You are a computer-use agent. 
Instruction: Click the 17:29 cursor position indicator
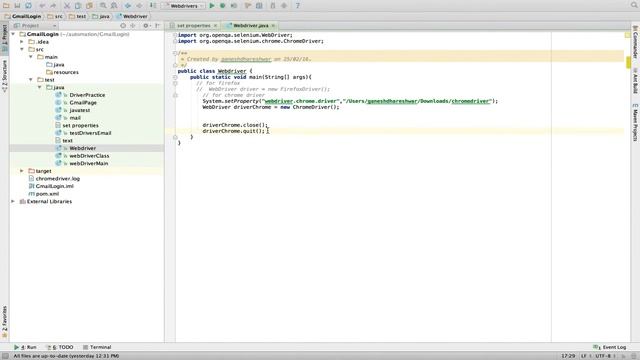coord(568,356)
